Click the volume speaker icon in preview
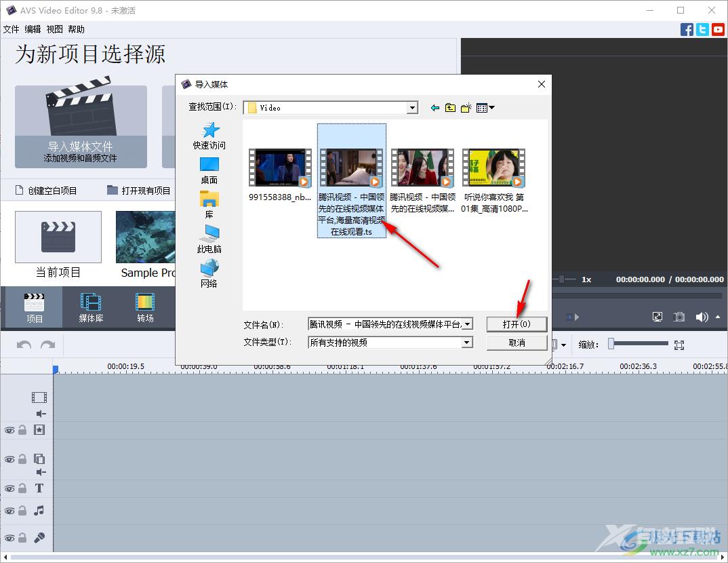 702,317
